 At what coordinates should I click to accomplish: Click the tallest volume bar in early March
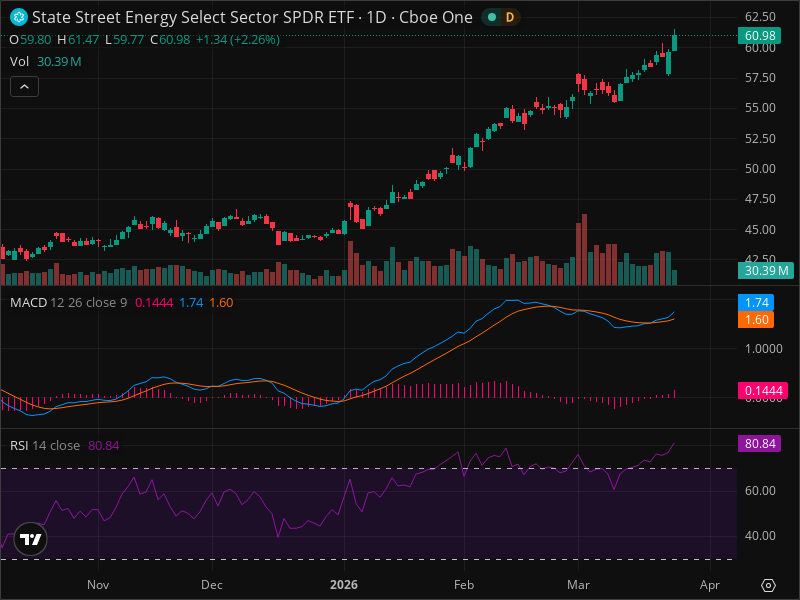[x=584, y=249]
